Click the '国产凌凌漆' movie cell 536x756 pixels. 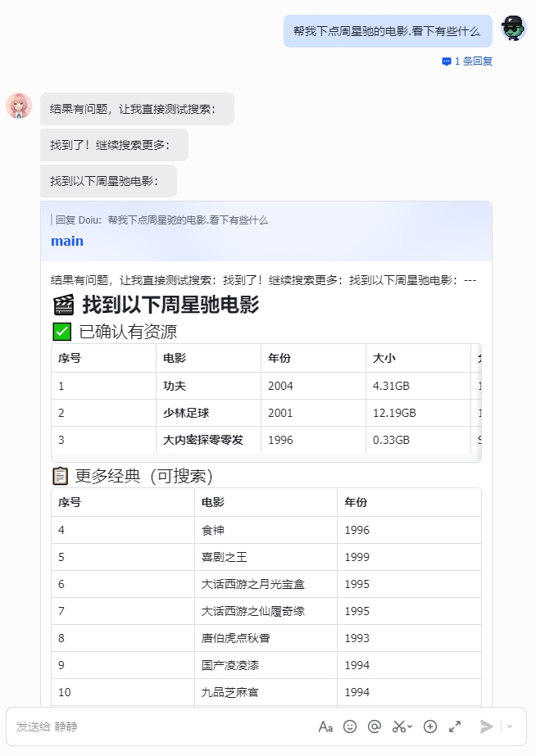[266, 665]
